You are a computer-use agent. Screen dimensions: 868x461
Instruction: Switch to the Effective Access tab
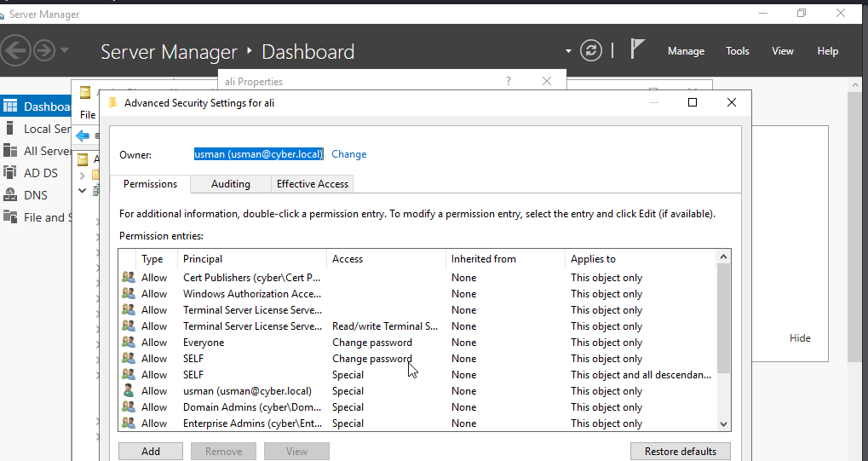[313, 184]
